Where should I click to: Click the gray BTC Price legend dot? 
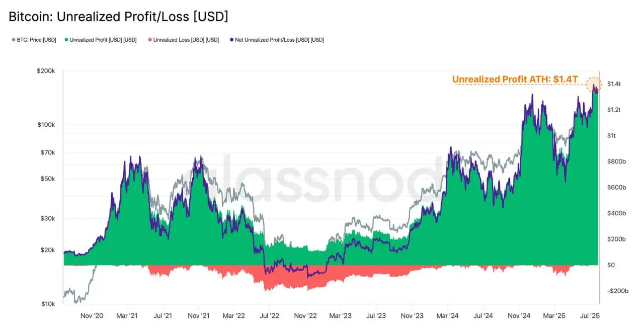(13, 40)
